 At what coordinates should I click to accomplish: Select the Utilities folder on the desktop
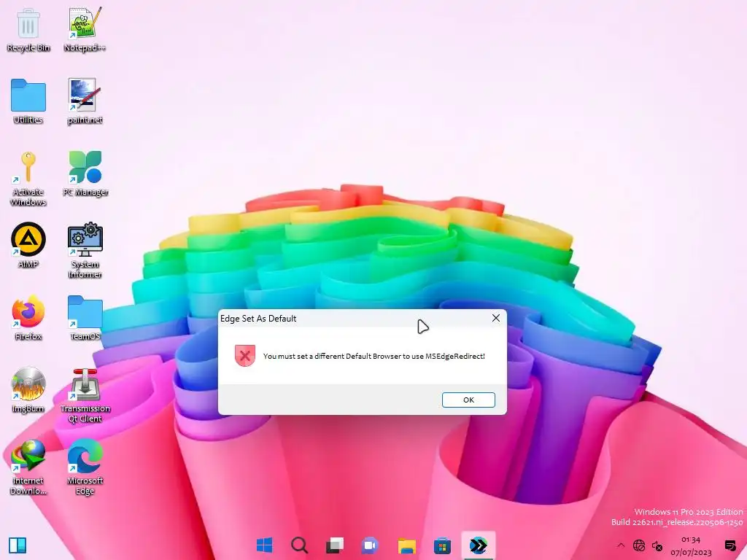pos(28,101)
